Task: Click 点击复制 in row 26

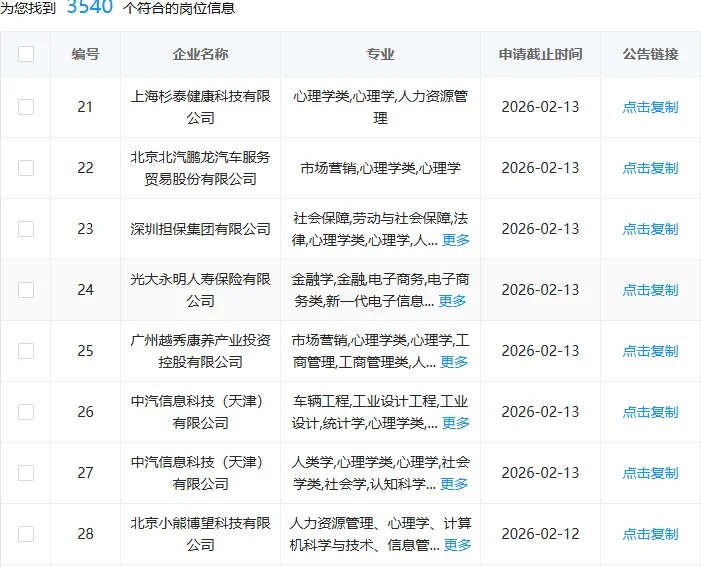Action: point(650,412)
